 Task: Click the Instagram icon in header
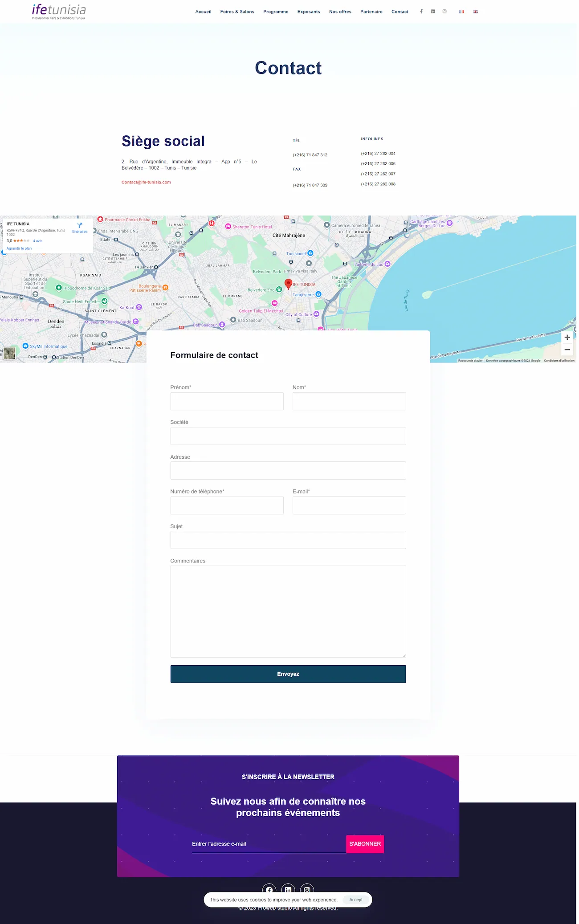click(444, 12)
